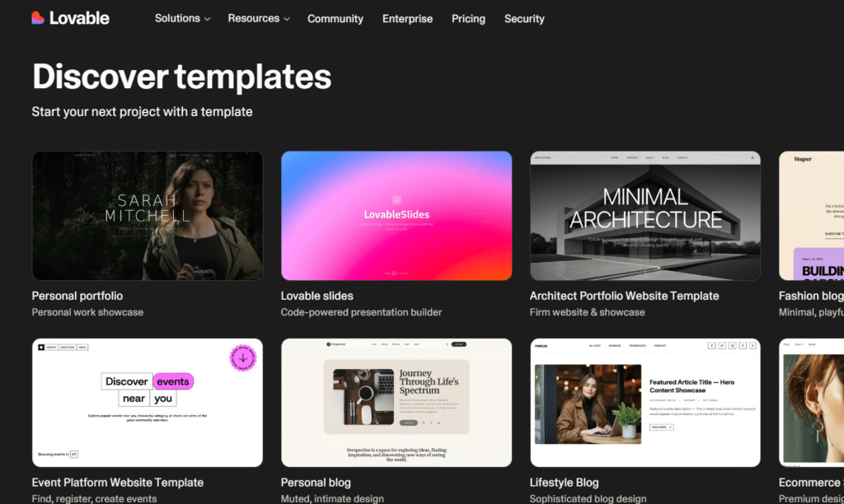844x504 pixels.
Task: Expand the Resources dropdown menu
Action: [259, 18]
